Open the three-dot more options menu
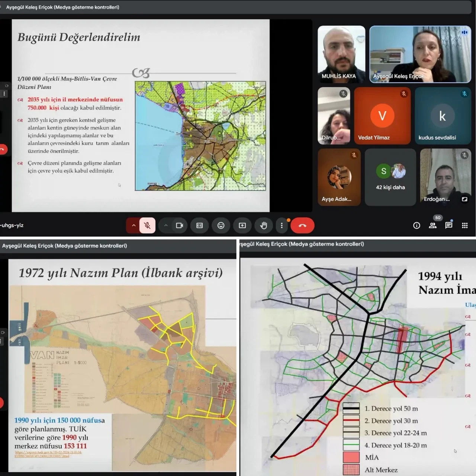Screen dimensions: 476x476 click(x=282, y=225)
